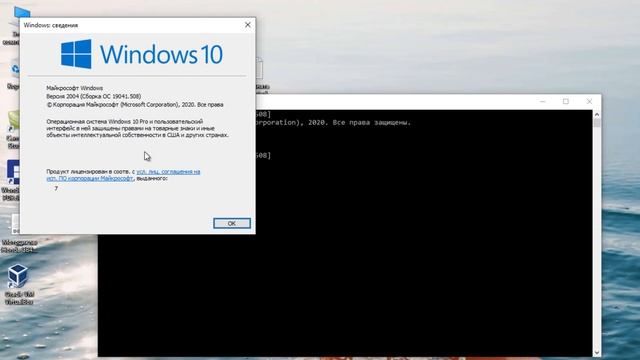Click 'Все права защищены.' text in command prompt
The height and width of the screenshot is (360, 640).
point(371,122)
